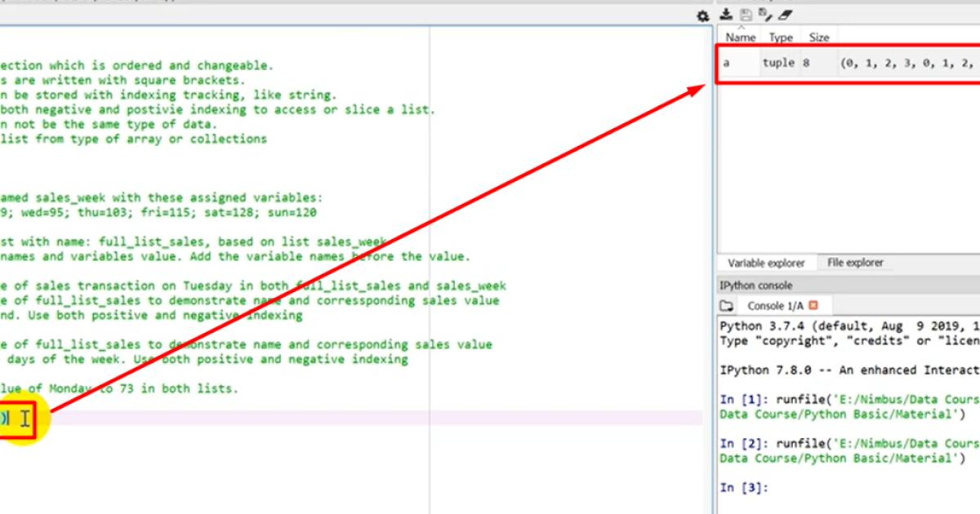Sort variables by the Type column header
The width and height of the screenshot is (980, 514).
point(780,36)
